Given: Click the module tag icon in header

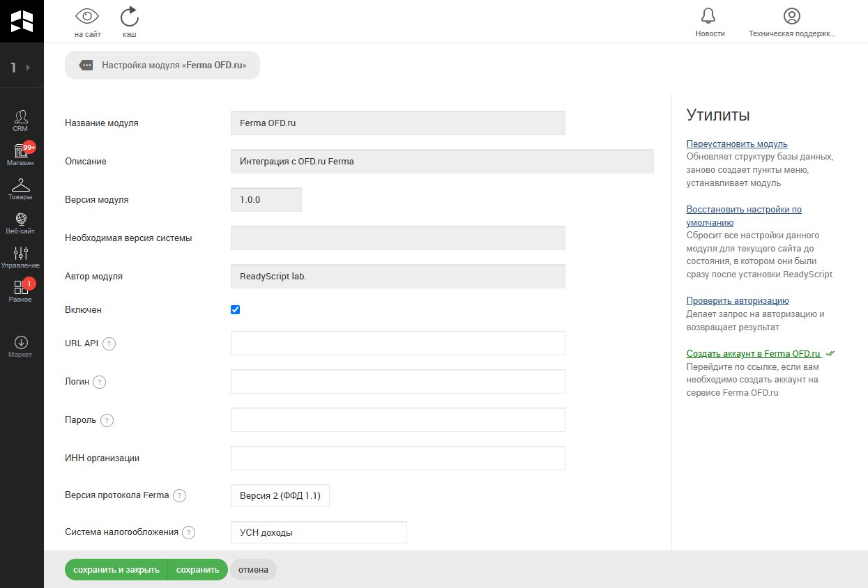Looking at the screenshot, I should tap(86, 65).
